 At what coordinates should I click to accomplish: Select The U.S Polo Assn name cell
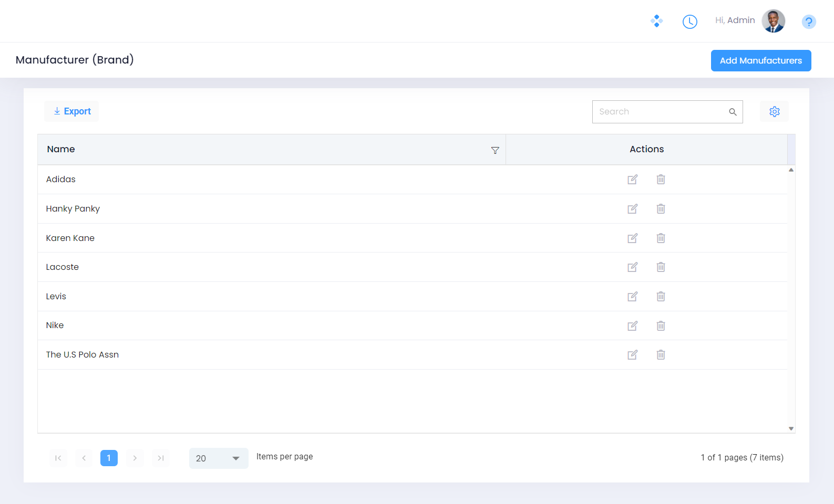(x=272, y=355)
